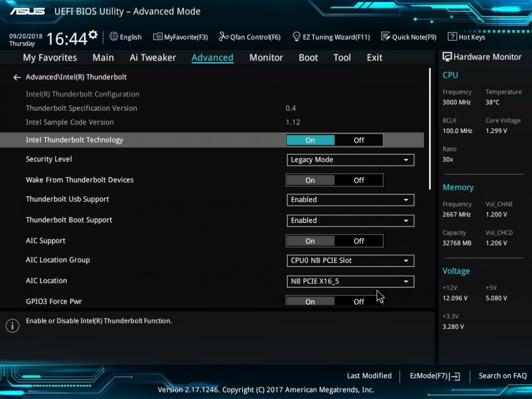Click the Qfan Control fan icon
Viewport: 532px width, 399px height.
(x=223, y=36)
